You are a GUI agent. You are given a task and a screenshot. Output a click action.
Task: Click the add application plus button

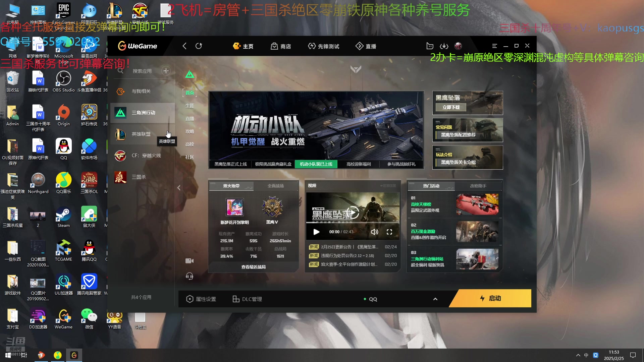click(166, 71)
